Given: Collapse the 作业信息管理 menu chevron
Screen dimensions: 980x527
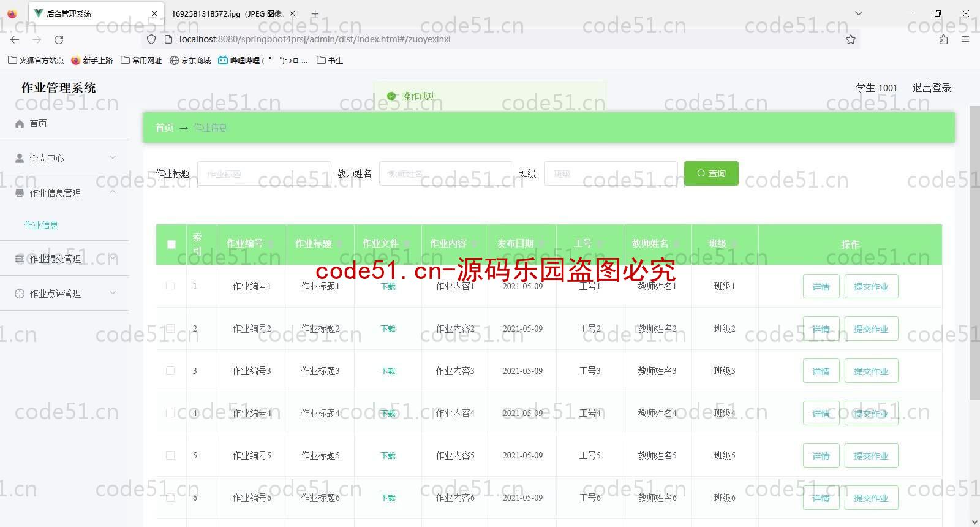Looking at the screenshot, I should click(113, 192).
